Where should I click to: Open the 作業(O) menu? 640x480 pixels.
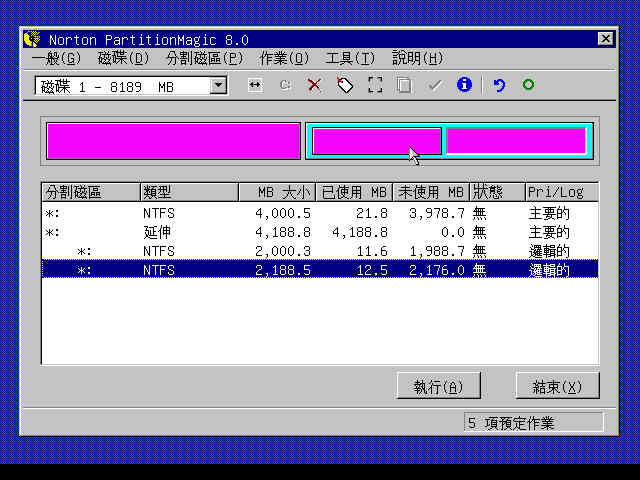pos(284,58)
